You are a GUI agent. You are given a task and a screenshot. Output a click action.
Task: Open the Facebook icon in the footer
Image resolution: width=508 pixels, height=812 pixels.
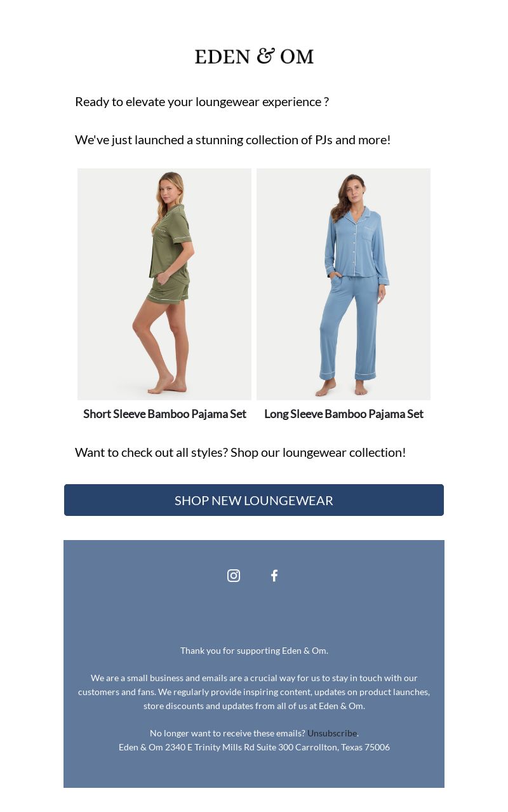pos(274,576)
